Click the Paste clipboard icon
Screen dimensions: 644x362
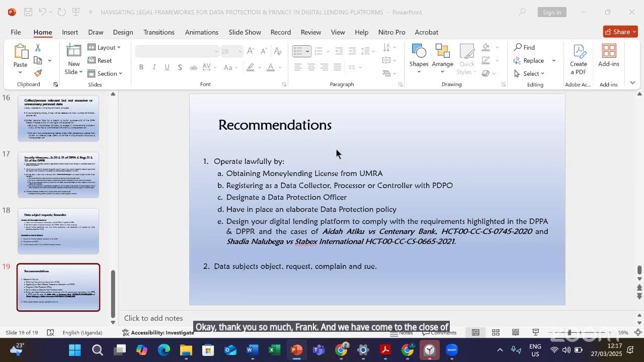[x=21, y=51]
